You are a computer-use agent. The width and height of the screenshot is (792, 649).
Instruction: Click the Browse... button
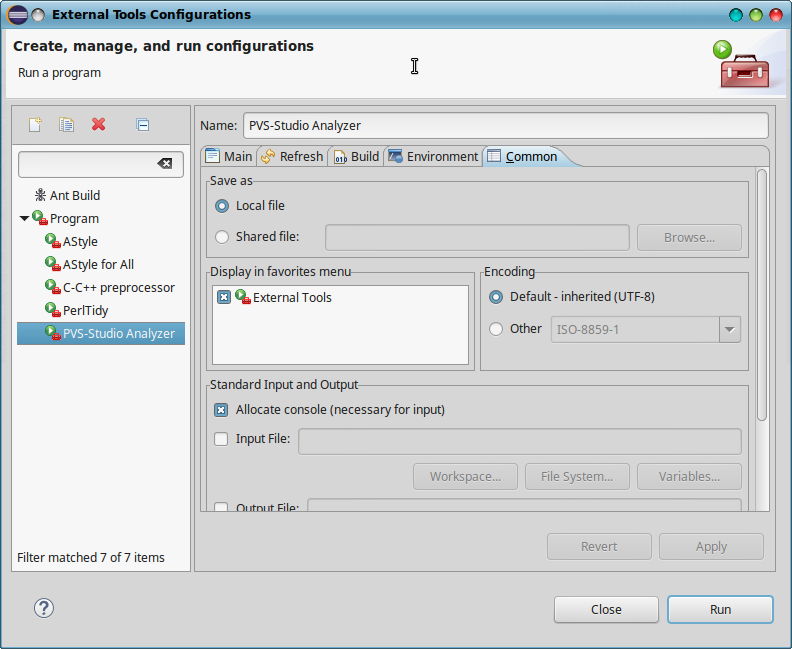point(689,237)
